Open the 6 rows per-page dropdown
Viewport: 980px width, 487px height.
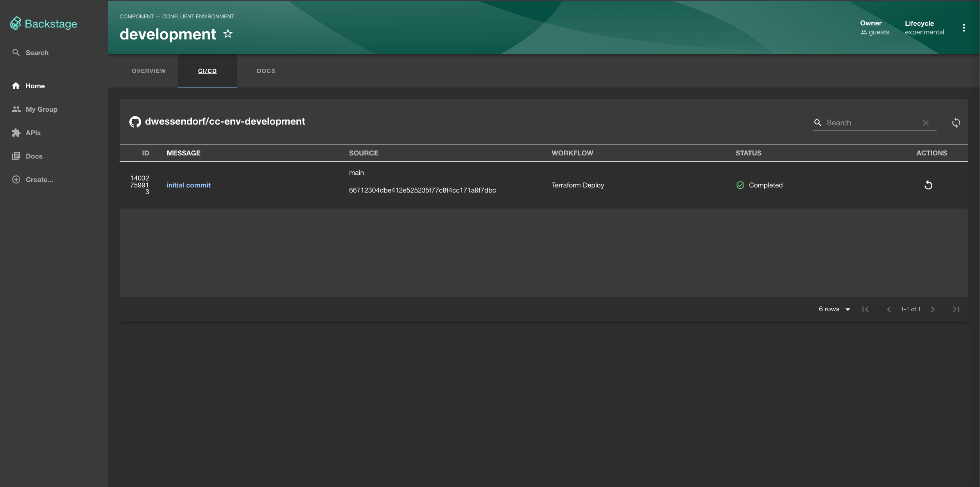[x=834, y=309]
